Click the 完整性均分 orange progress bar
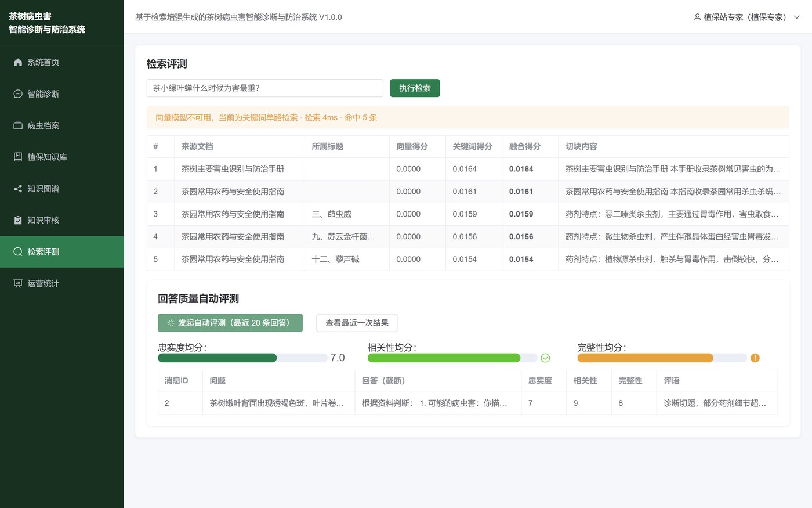 click(x=662, y=358)
